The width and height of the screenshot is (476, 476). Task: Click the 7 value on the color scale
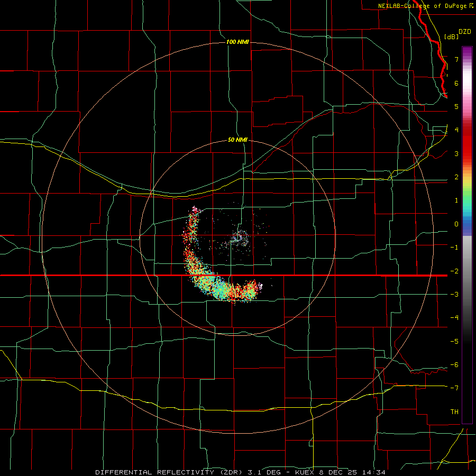[456, 59]
